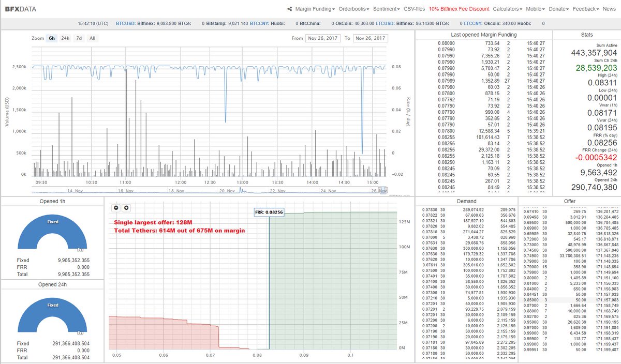
Task: Select the All zoom range
Action: [x=92, y=38]
